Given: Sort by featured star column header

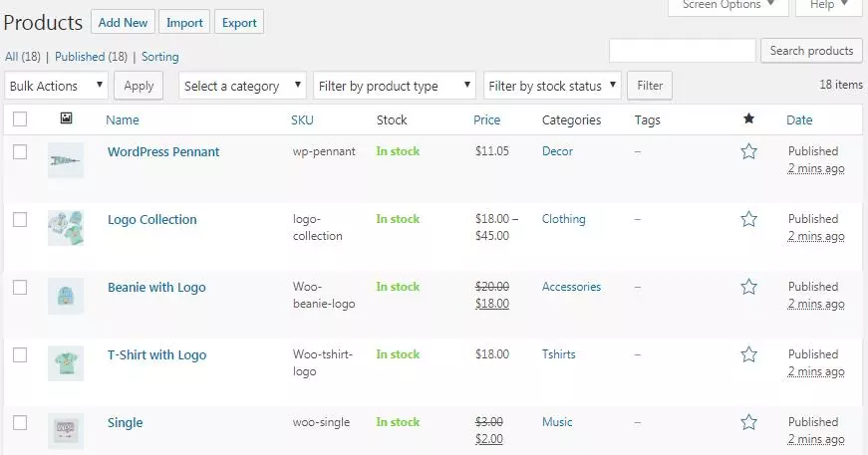Looking at the screenshot, I should tap(748, 118).
